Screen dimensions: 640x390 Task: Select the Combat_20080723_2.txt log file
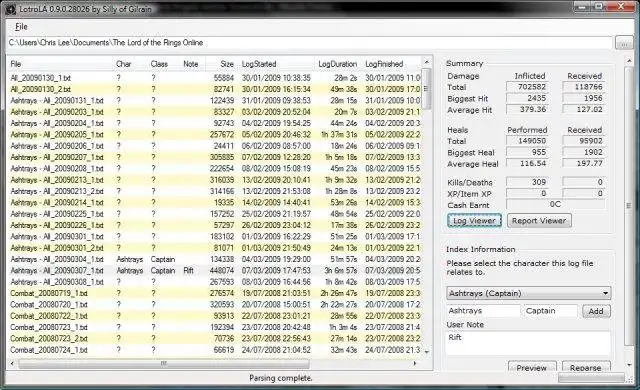(214, 338)
